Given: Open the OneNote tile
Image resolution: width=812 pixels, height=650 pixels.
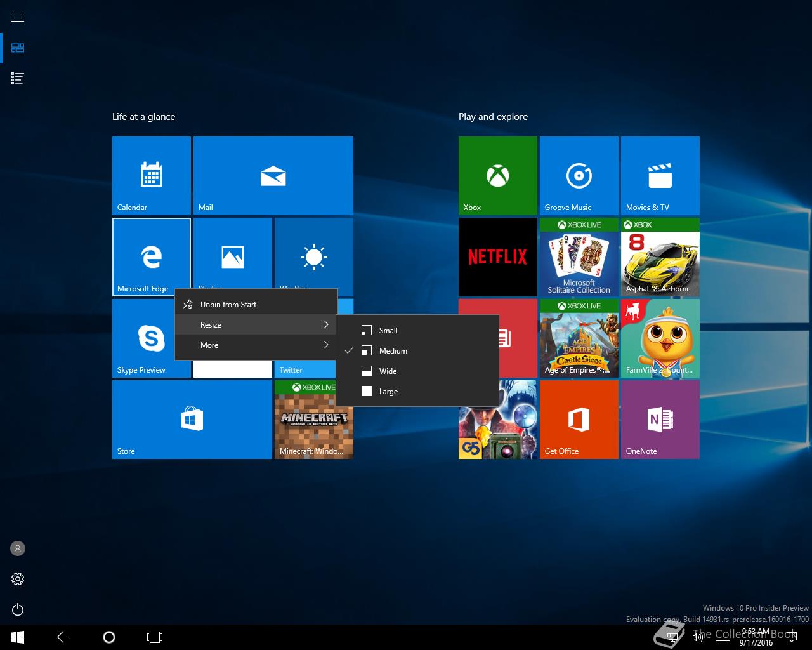Looking at the screenshot, I should (x=660, y=420).
